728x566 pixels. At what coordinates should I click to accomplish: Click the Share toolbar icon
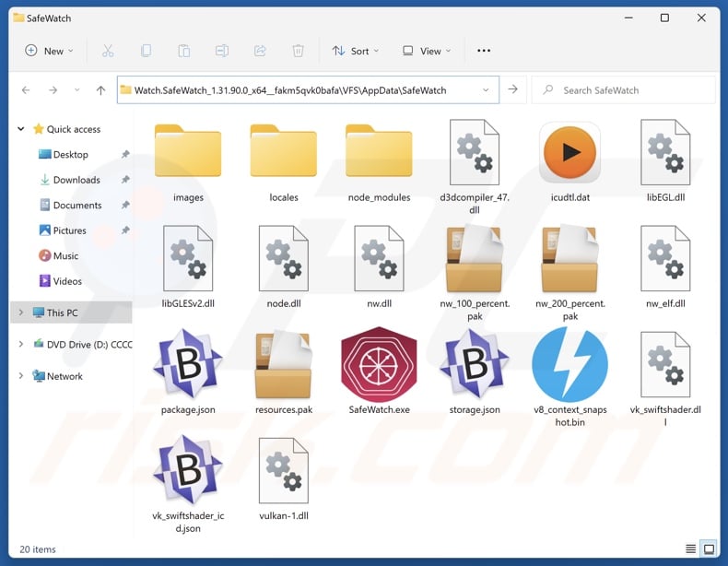[260, 51]
